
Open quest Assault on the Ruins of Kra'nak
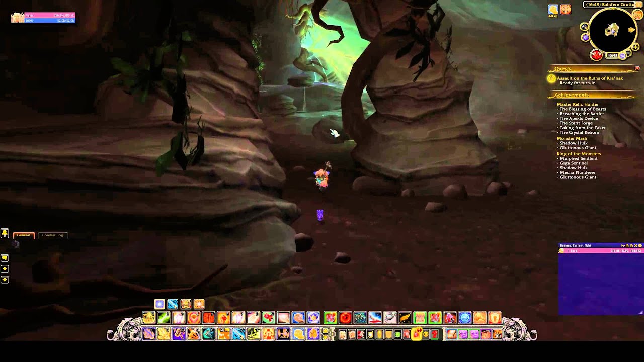coord(590,78)
